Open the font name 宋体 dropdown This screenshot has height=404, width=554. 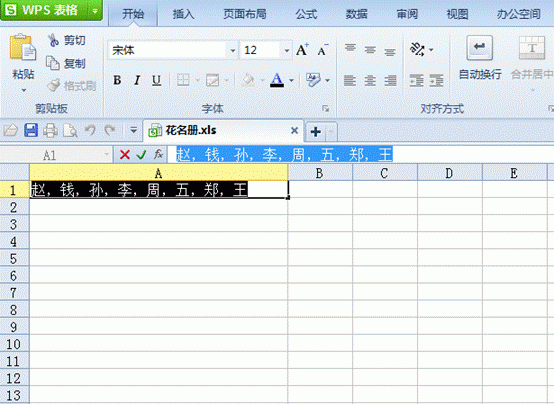click(232, 50)
